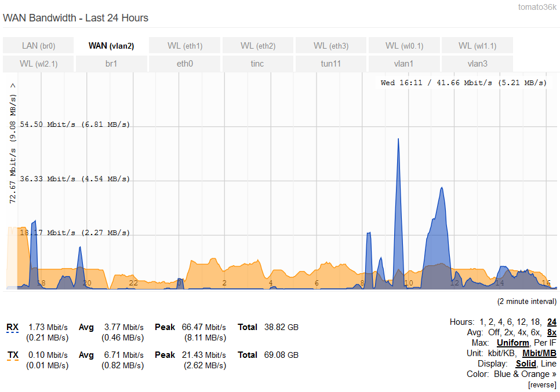Cycle color scheme Blue & Orange »

[x=525, y=374]
